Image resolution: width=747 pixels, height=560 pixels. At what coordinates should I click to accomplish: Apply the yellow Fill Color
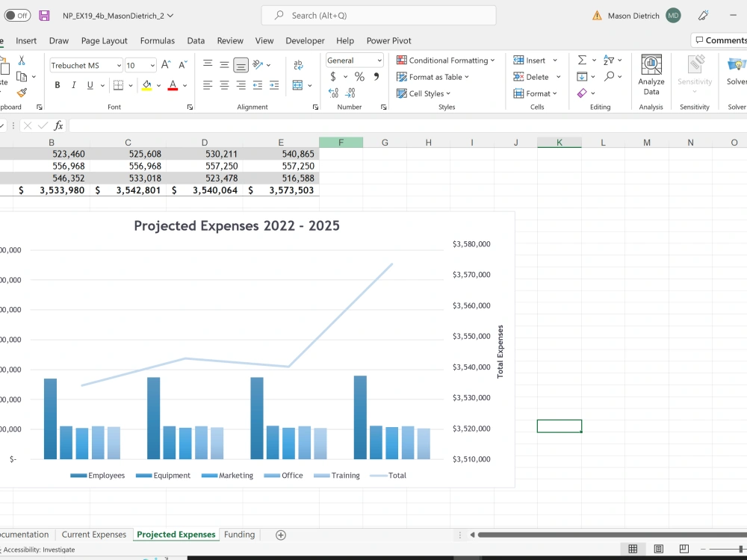coord(146,86)
